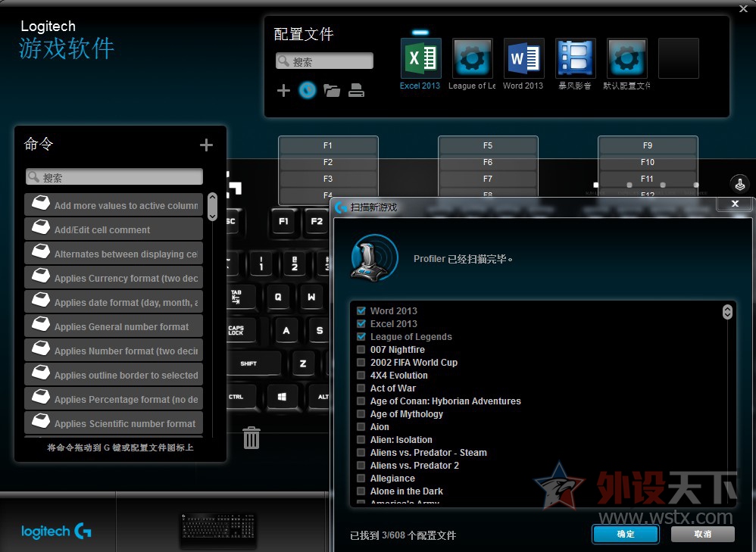
Task: Select the F9 G-key assignment slot
Action: [x=648, y=145]
